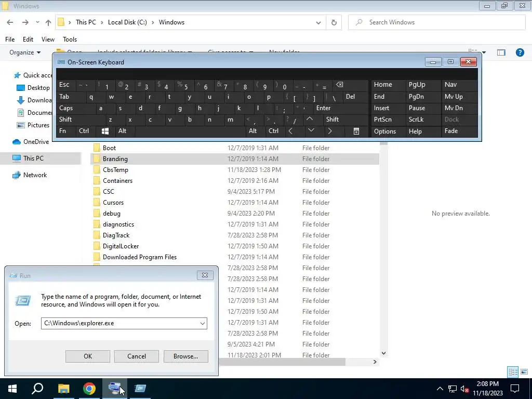Toggle Caps key on On-Screen Keyboard
532x399 pixels.
(x=75, y=108)
